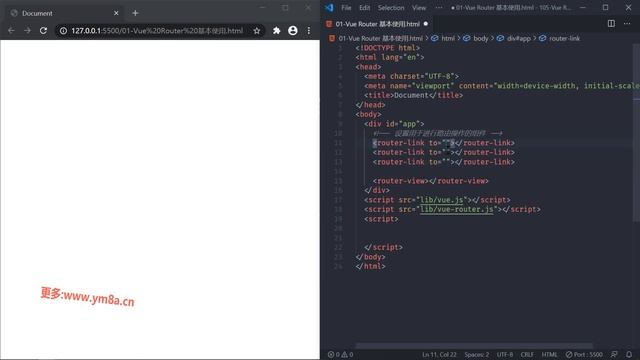
Task: Click the div#app breadcrumb
Action: tap(519, 38)
